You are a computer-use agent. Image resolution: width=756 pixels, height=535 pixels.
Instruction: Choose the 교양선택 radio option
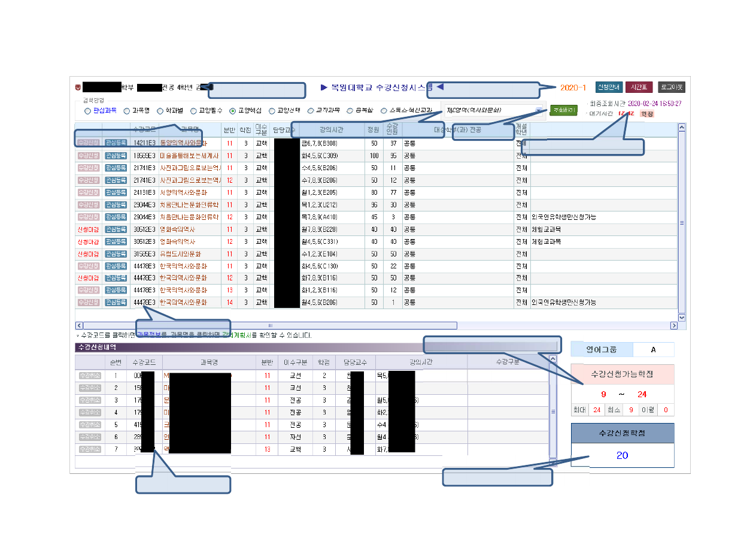pos(272,111)
